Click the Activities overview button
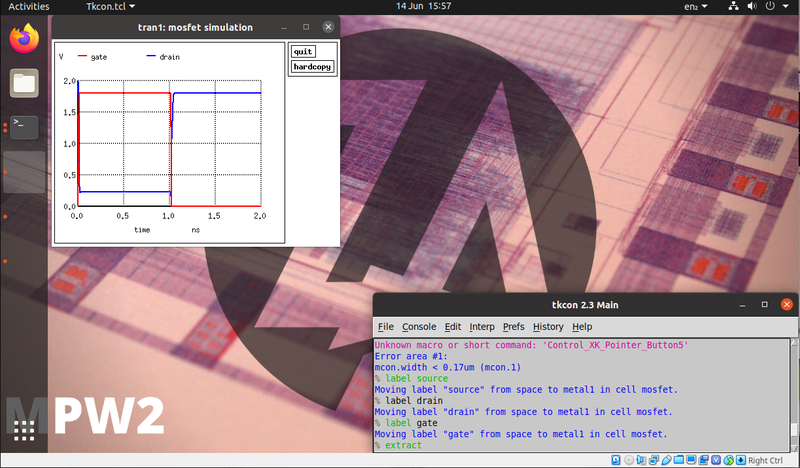This screenshot has width=800, height=468. coord(29,6)
